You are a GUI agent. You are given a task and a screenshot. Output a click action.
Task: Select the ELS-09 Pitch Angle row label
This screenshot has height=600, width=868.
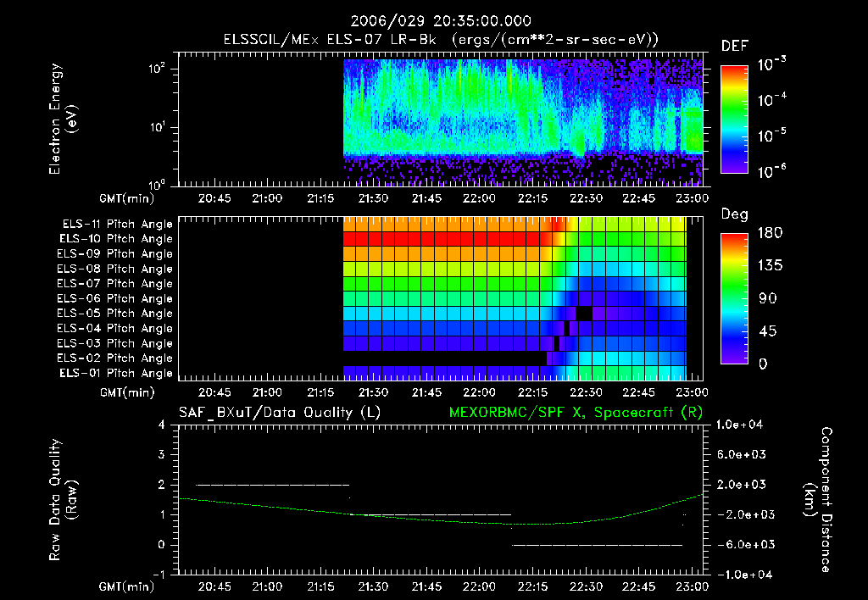(x=115, y=254)
